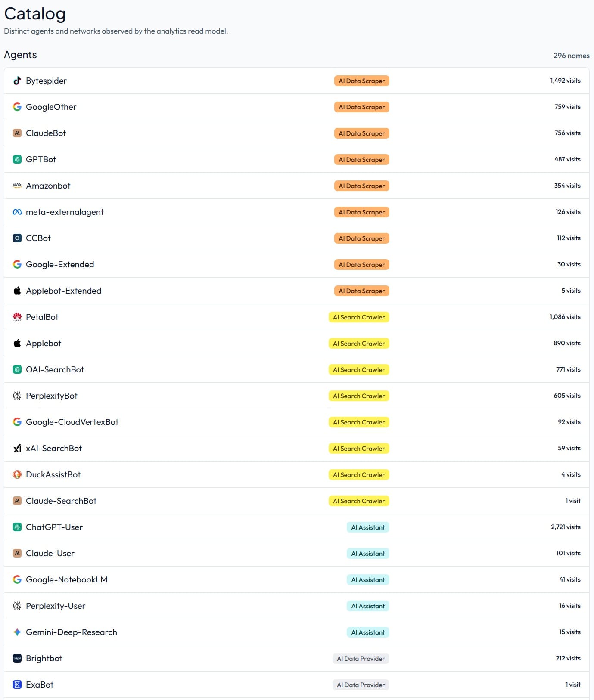Click AI Data Provider badge on Brightbot row

[361, 658]
